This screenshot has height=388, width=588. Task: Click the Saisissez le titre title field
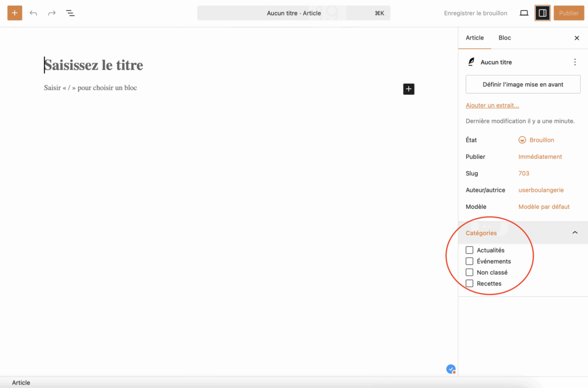pos(94,65)
